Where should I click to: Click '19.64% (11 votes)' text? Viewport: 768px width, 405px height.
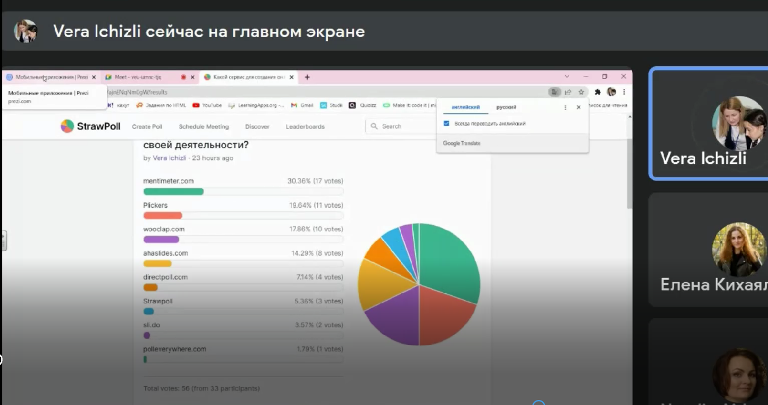[316, 205]
